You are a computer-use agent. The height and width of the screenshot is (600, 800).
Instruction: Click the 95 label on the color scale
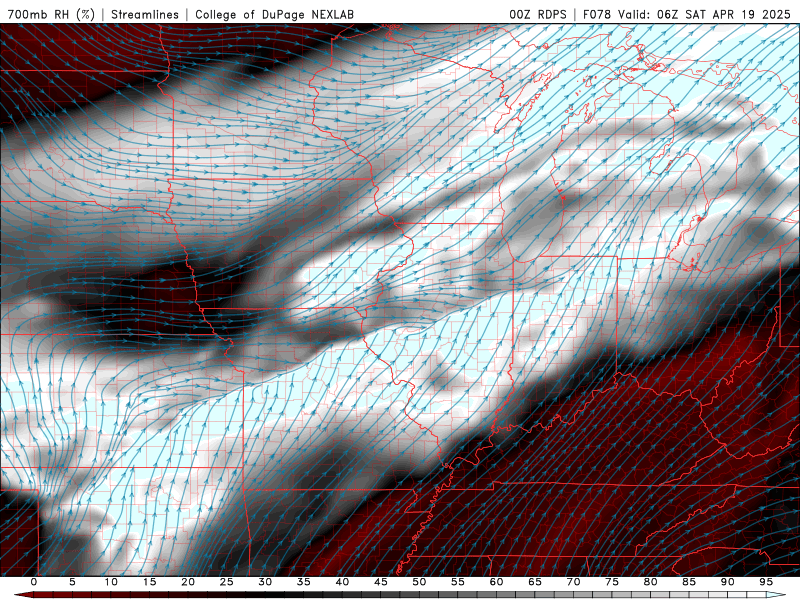[766, 582]
